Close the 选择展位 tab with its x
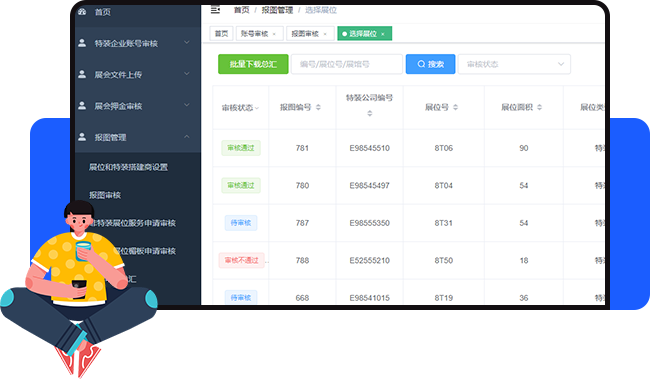Image resolution: width=650 pixels, height=379 pixels. tap(383, 34)
